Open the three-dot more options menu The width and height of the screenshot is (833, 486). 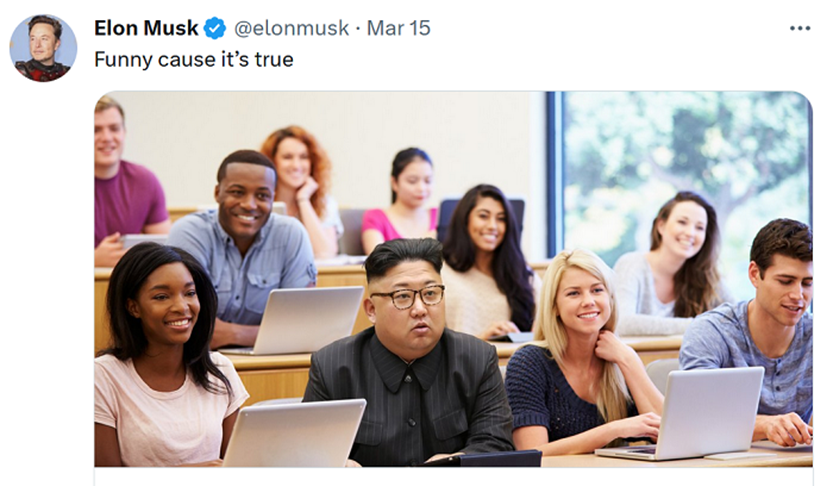tap(800, 28)
